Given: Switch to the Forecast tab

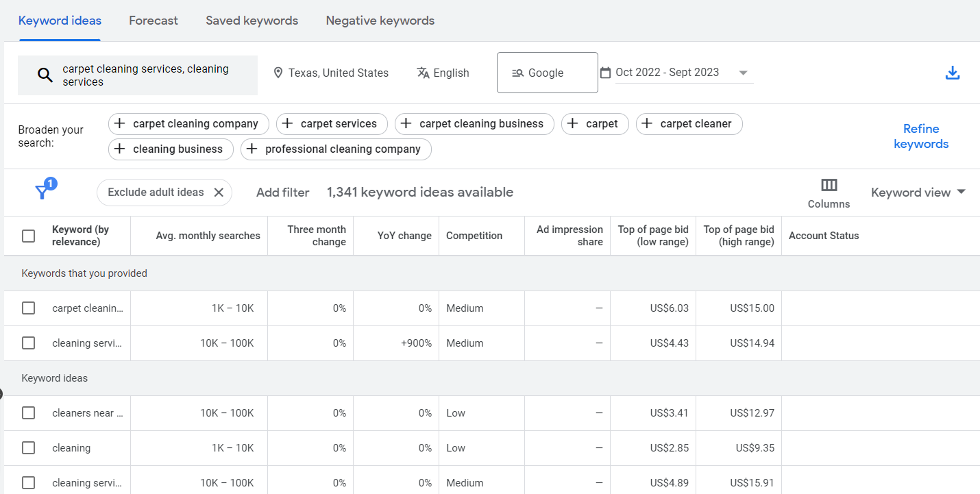Looking at the screenshot, I should click(x=154, y=21).
